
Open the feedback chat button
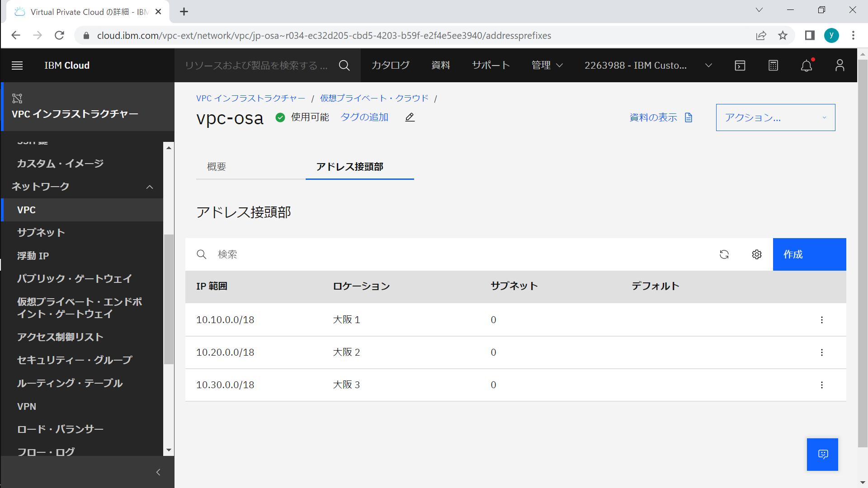coord(822,454)
